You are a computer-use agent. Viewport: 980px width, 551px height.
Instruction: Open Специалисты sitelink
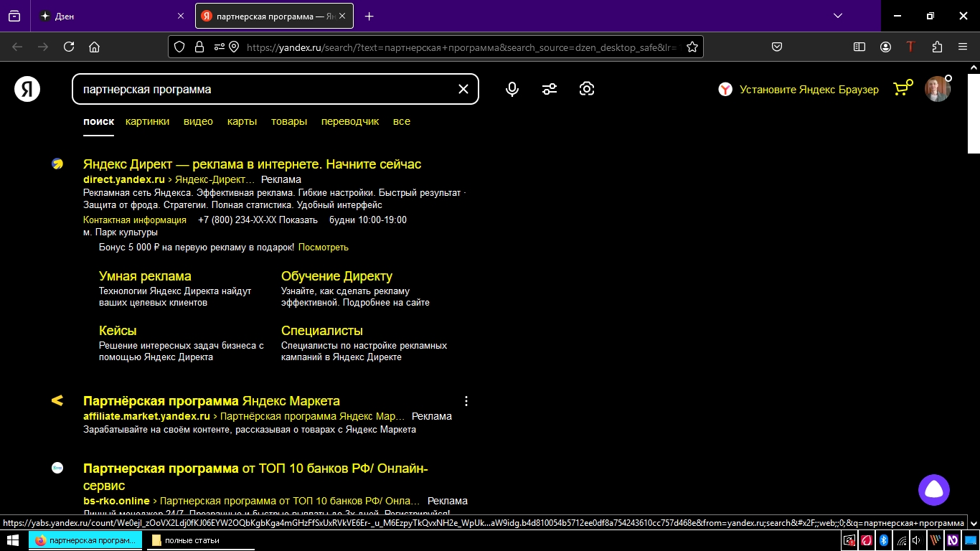[322, 331]
